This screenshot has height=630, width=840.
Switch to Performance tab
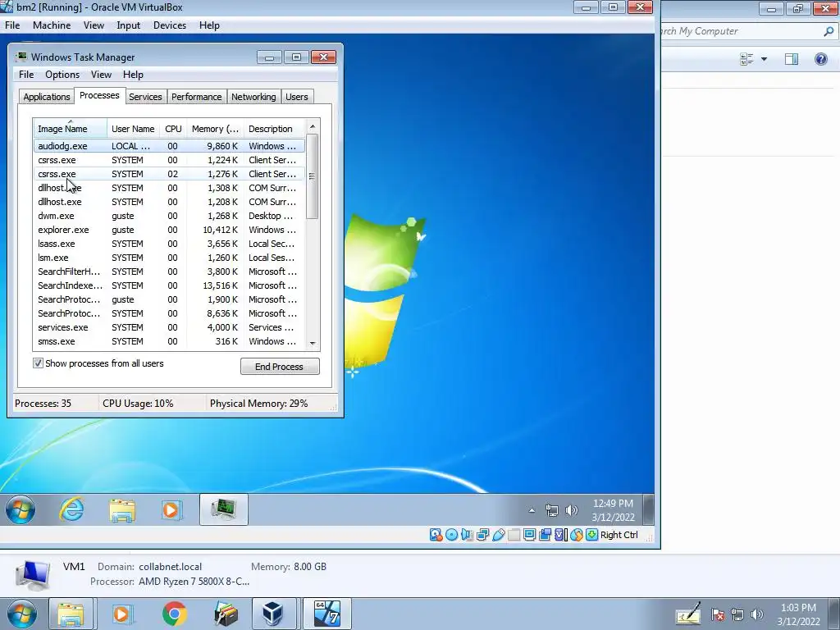197,97
